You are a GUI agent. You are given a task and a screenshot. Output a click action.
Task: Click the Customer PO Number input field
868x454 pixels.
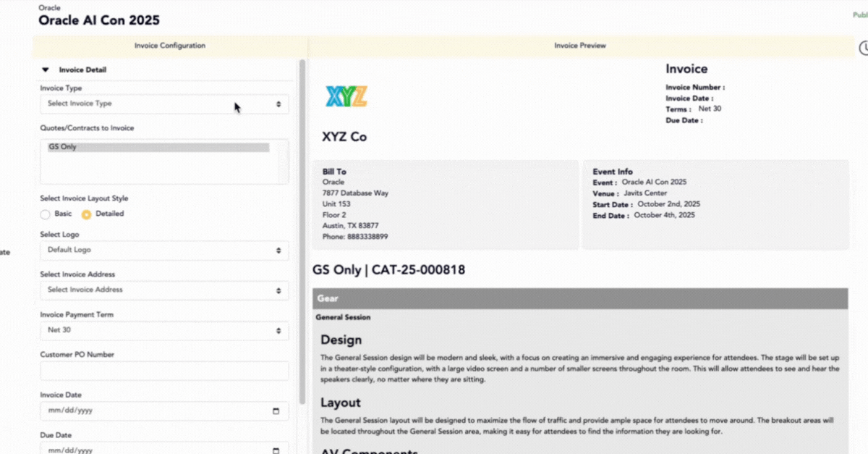(164, 371)
